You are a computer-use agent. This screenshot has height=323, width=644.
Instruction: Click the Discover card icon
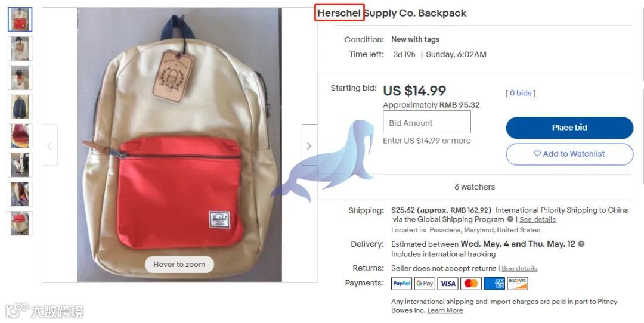pyautogui.click(x=518, y=284)
